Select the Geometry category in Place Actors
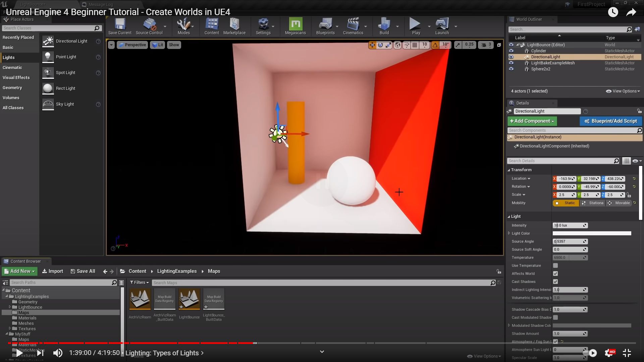Screen dimensions: 644x362 12,88
